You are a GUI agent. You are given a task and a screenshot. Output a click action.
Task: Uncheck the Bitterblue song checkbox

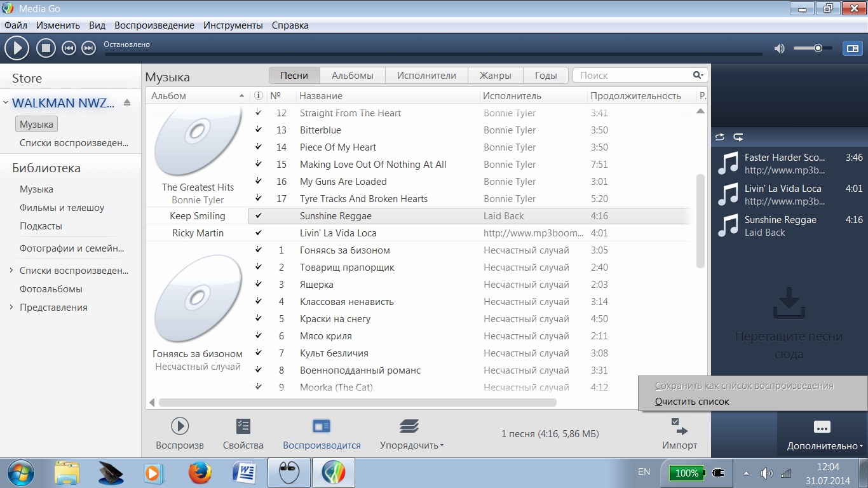click(259, 130)
